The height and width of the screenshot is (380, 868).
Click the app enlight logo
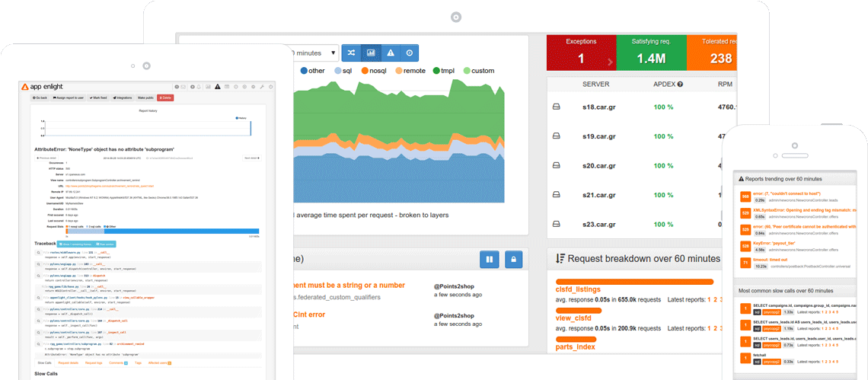pos(43,86)
